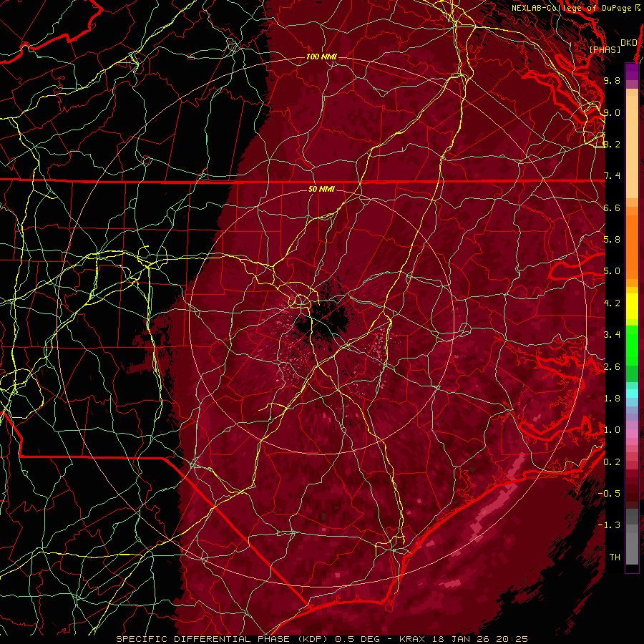Pick the purple segment of color bar
Image resolution: width=644 pixels, height=644 pixels.
pos(632,72)
